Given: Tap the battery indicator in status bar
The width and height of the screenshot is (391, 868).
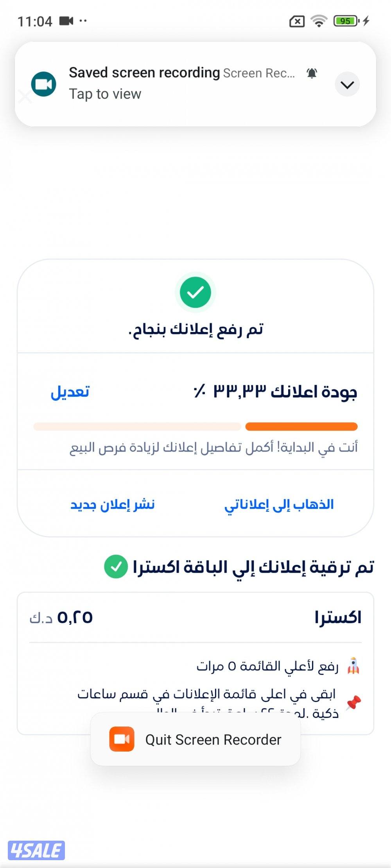Looking at the screenshot, I should (x=346, y=21).
